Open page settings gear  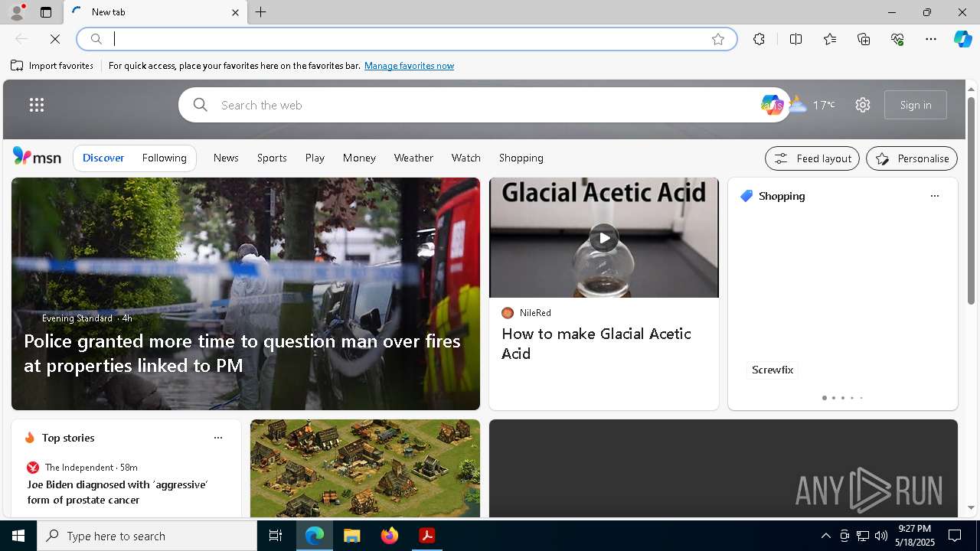click(x=863, y=105)
